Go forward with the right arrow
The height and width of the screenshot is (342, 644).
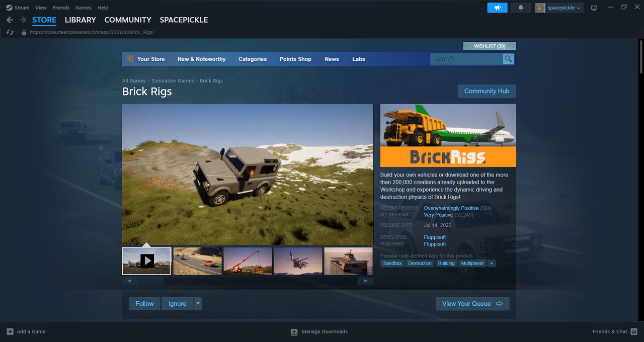pyautogui.click(x=23, y=20)
